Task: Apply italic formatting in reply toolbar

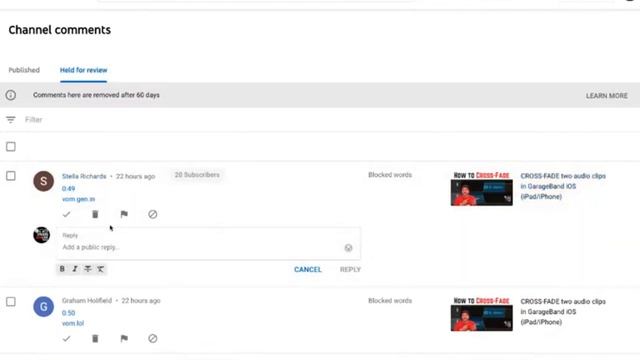Action: pyautogui.click(x=75, y=269)
